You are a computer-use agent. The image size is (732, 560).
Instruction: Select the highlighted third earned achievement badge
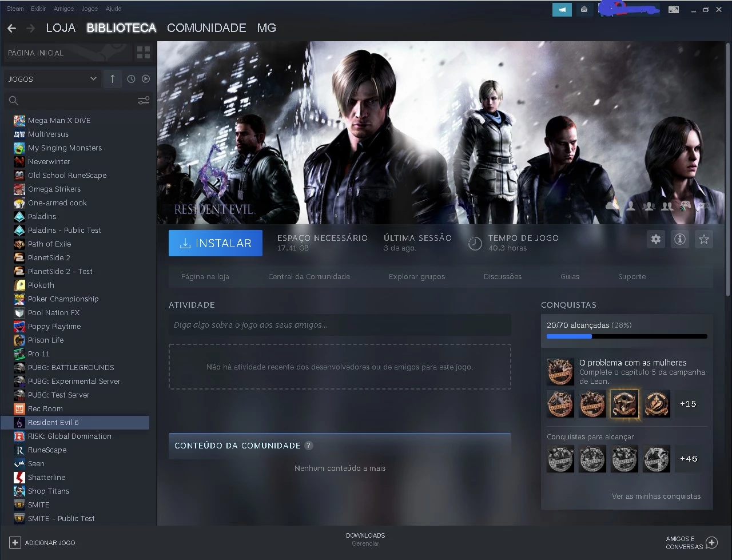pyautogui.click(x=624, y=404)
